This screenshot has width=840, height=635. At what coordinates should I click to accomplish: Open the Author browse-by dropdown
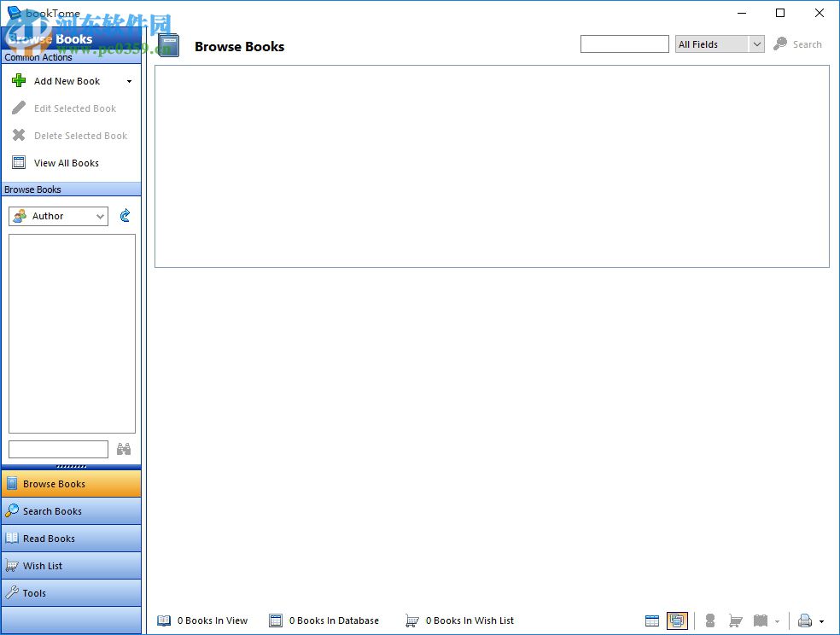click(x=58, y=216)
